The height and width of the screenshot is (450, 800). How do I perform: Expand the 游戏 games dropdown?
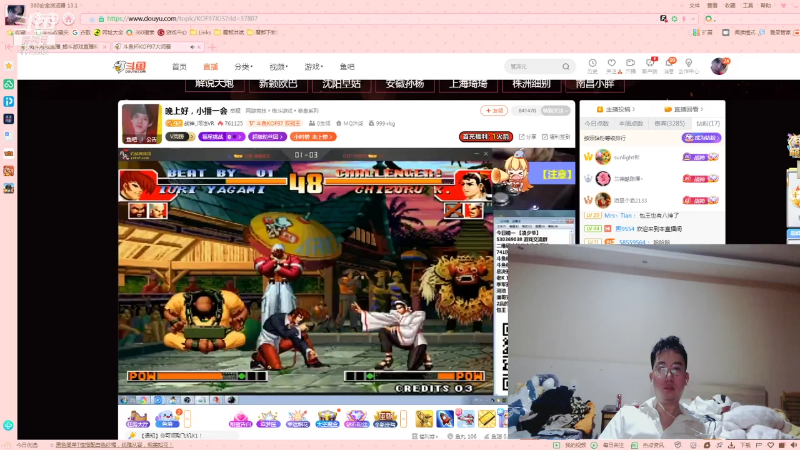(314, 67)
